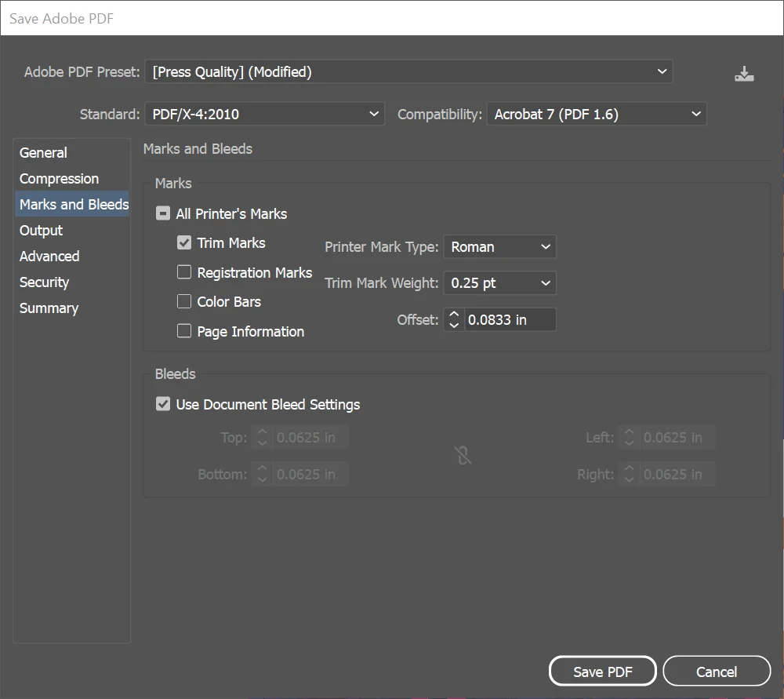Click the Top bleed stepper control
The width and height of the screenshot is (784, 699).
tap(262, 437)
